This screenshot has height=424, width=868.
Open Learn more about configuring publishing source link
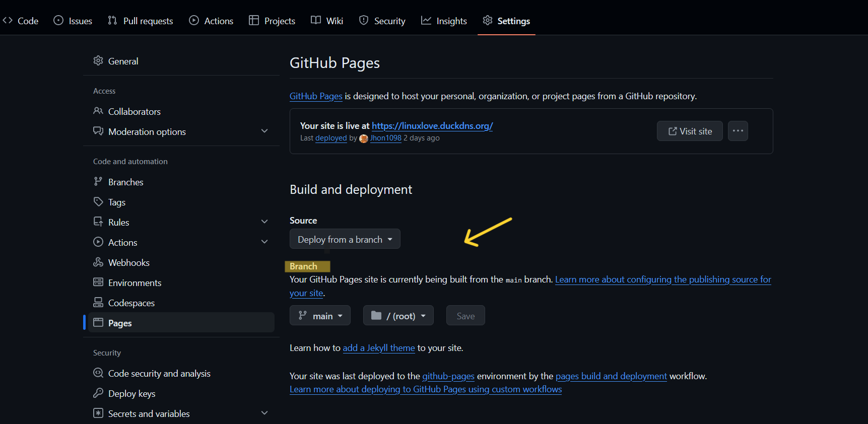point(663,279)
